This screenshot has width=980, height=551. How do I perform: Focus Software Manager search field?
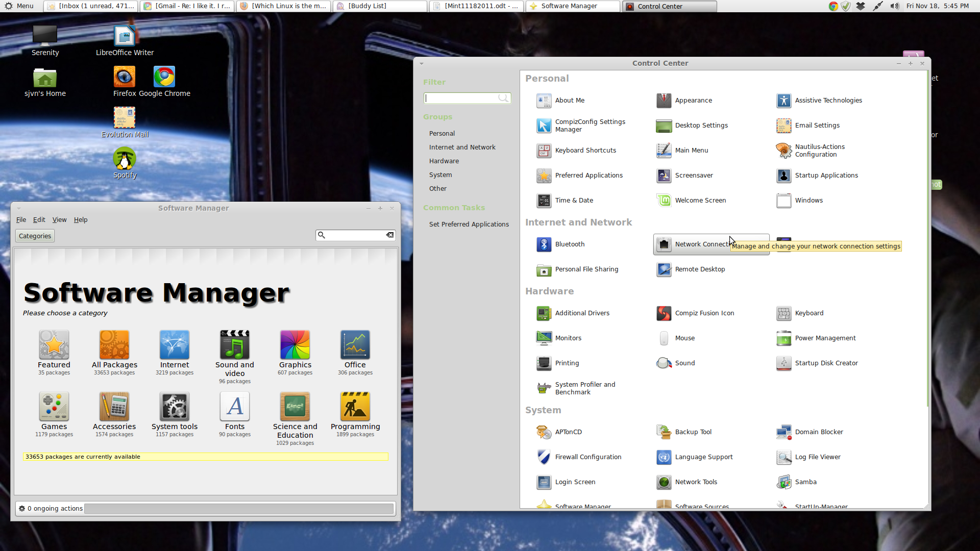coord(355,235)
